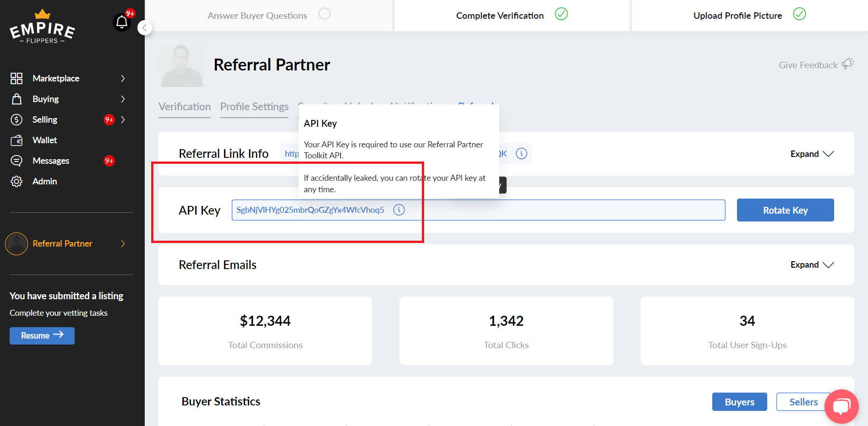Image resolution: width=868 pixels, height=426 pixels.
Task: Expand the Referral Link Info section
Action: [812, 154]
